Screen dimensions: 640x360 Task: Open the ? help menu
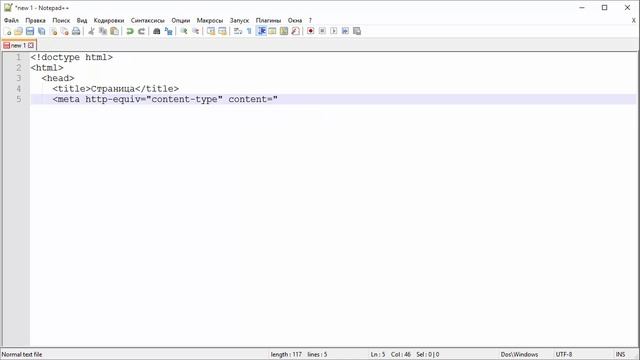(x=310, y=20)
